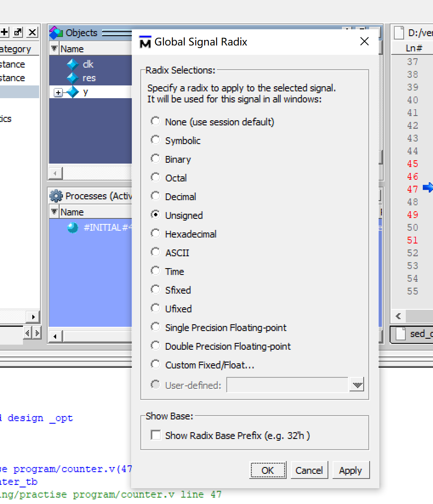Confirm the radix dialog with OK

[x=268, y=470]
